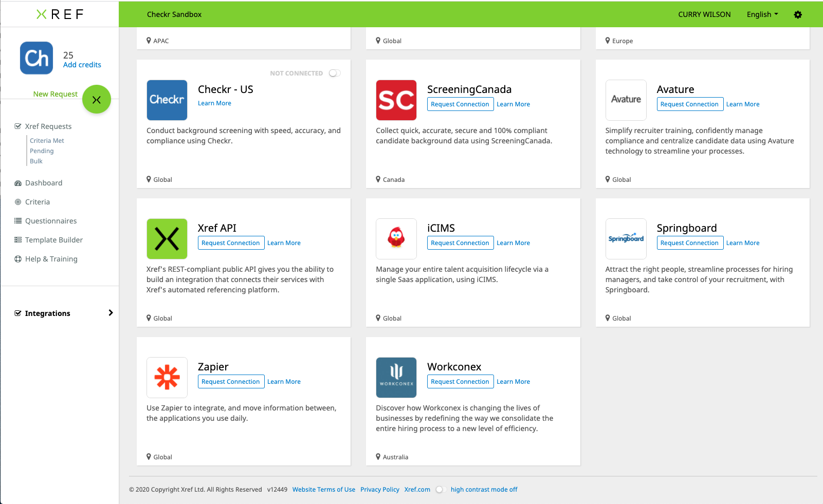This screenshot has height=504, width=823.
Task: Click the Checkr logo tile
Action: coord(167,100)
